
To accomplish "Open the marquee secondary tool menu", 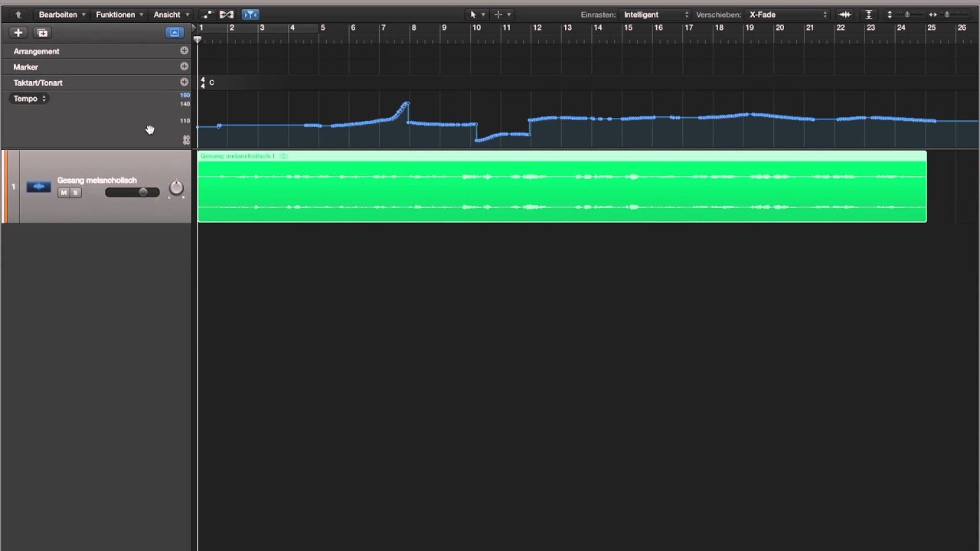I will point(502,15).
